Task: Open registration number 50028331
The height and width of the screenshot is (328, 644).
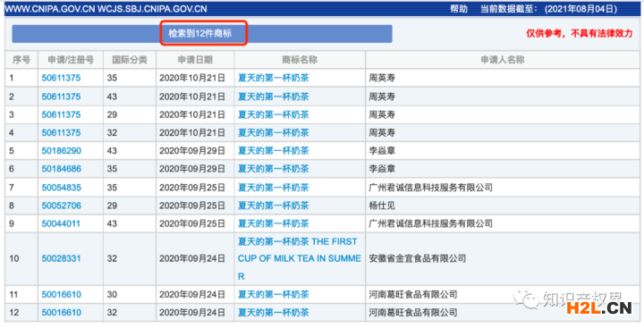Action: point(61,258)
